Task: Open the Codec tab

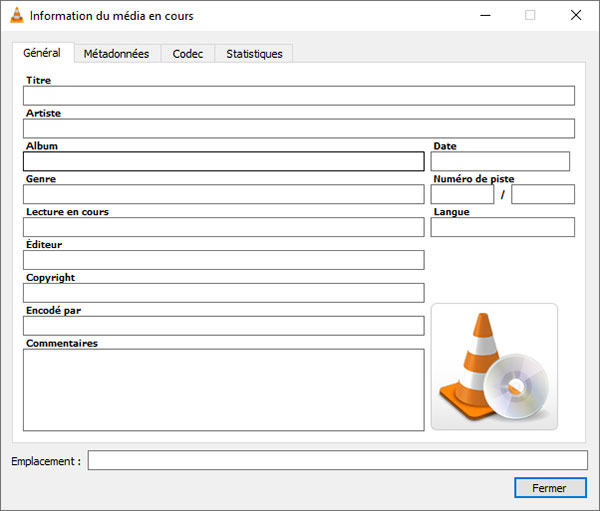Action: pyautogui.click(x=187, y=54)
